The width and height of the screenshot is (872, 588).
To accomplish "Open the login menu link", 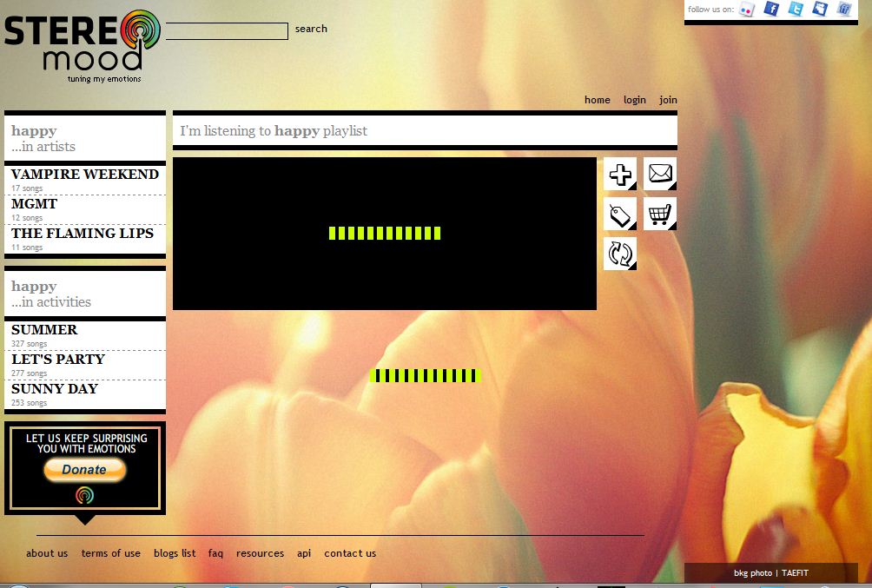I will [634, 100].
